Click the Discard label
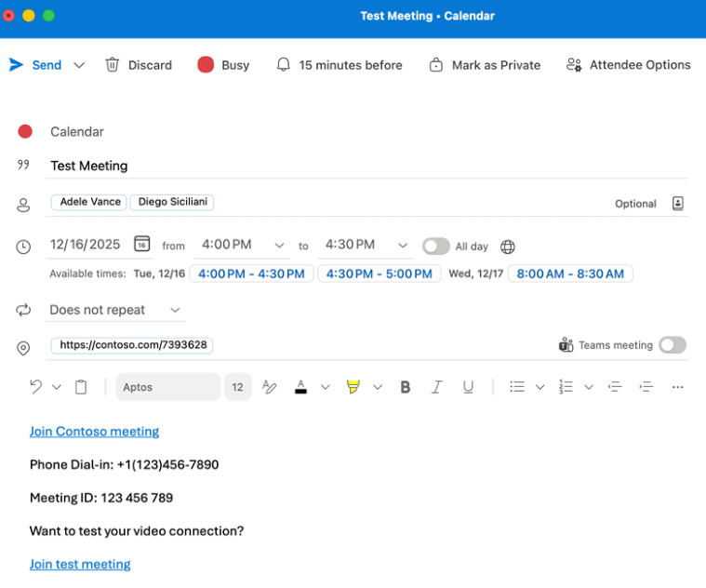Screen dimensions: 706x588 [150, 65]
